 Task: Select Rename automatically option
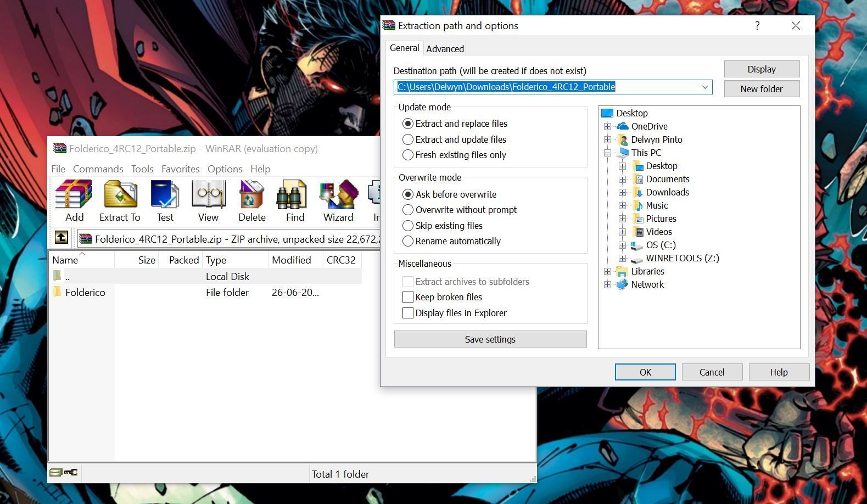pos(407,241)
